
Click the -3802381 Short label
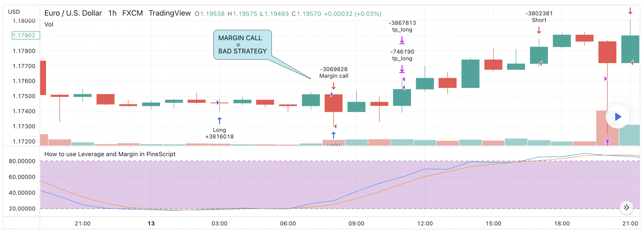coord(539,17)
